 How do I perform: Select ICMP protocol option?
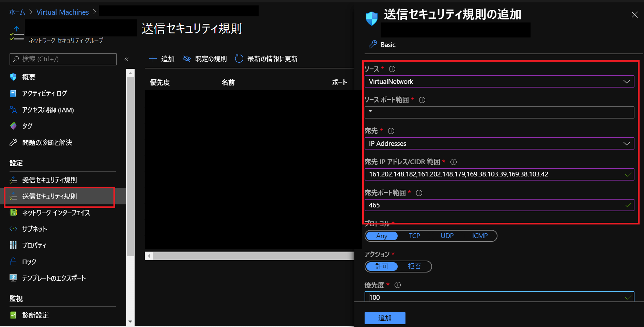480,236
